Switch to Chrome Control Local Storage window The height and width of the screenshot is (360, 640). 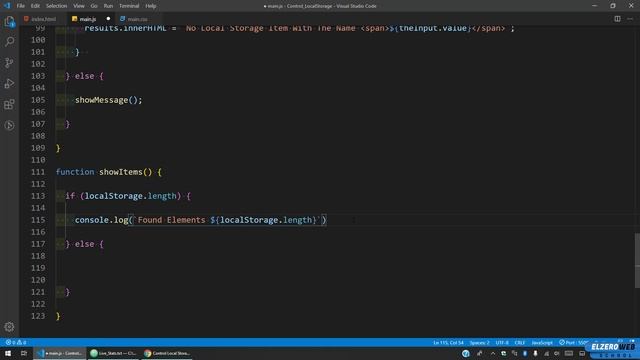(x=167, y=353)
